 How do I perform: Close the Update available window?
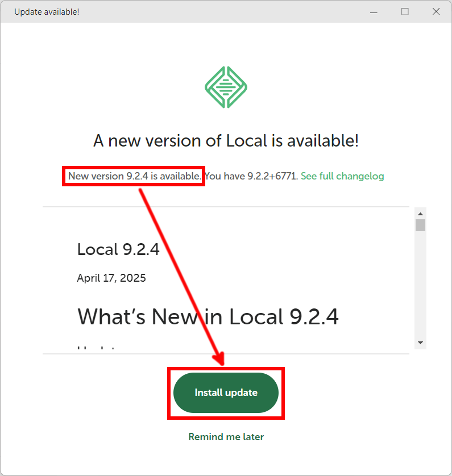[436, 11]
